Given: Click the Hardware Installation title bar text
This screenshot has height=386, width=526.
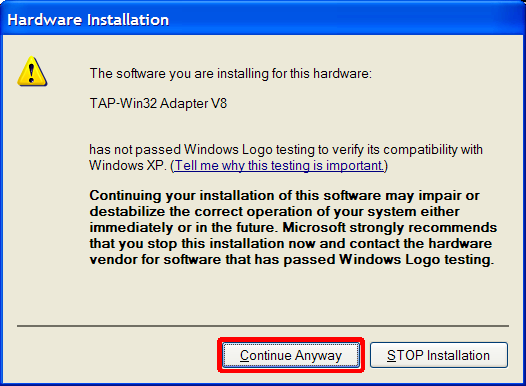Looking at the screenshot, I should pyautogui.click(x=88, y=20).
